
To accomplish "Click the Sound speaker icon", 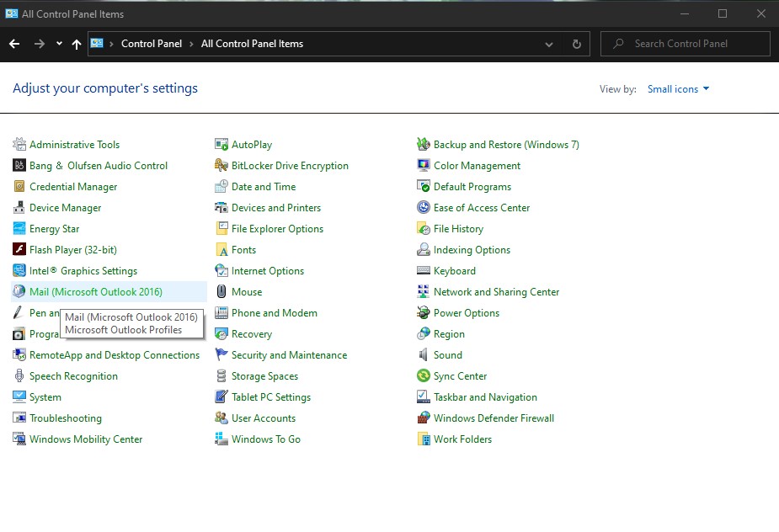I will pyautogui.click(x=424, y=354).
